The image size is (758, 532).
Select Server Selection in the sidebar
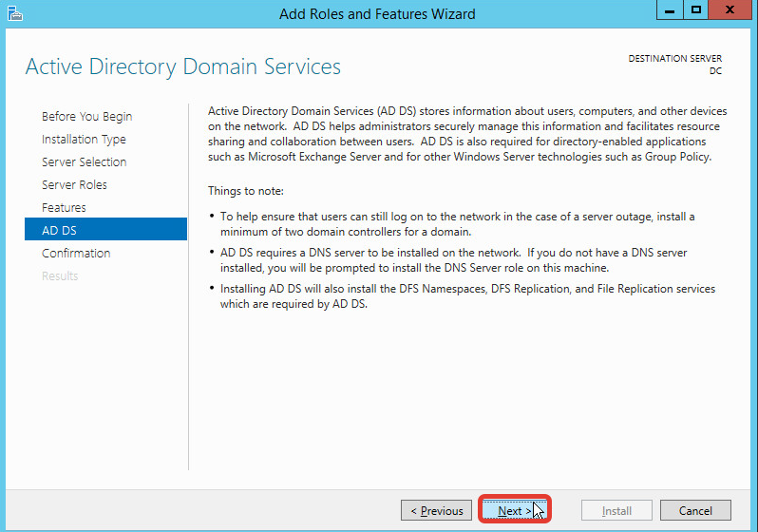[84, 162]
